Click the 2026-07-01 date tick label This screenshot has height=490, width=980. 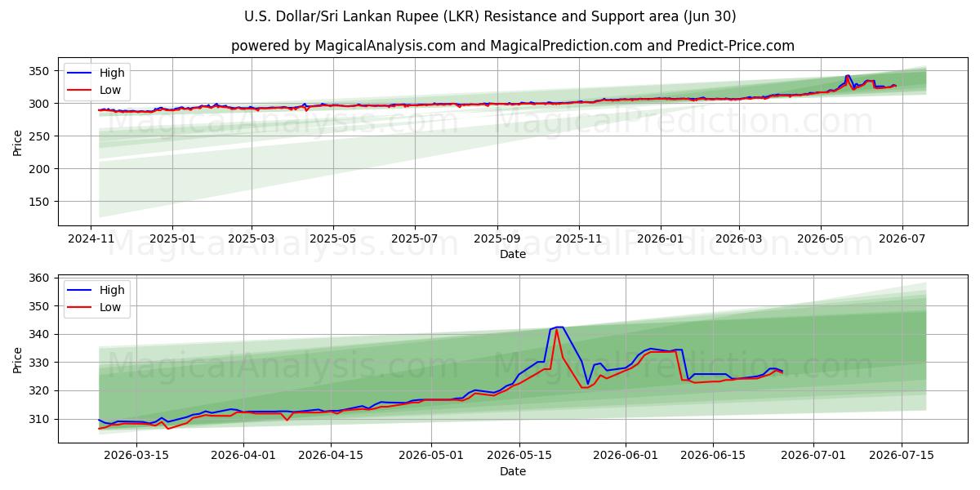coord(814,456)
